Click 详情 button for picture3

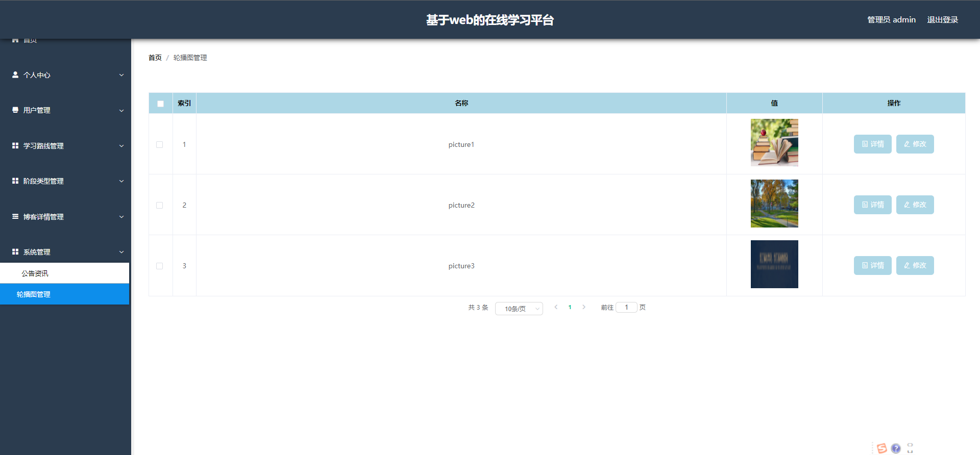(872, 265)
